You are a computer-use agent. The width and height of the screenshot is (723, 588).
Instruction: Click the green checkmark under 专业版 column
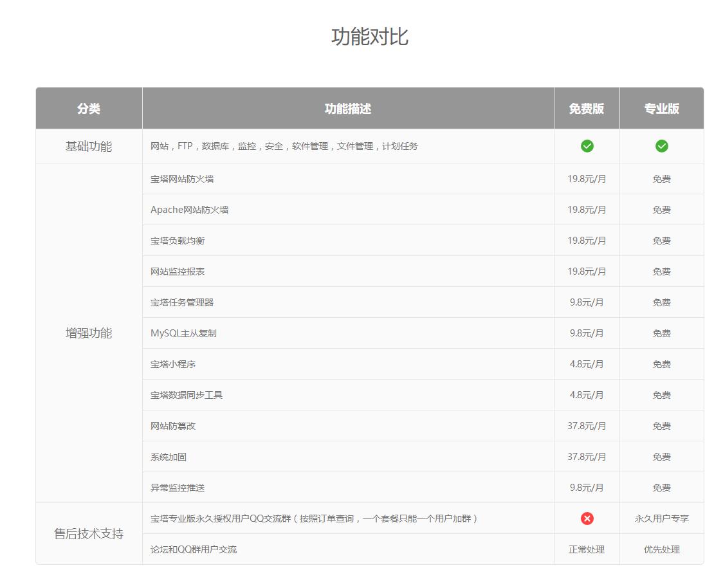[x=661, y=146]
